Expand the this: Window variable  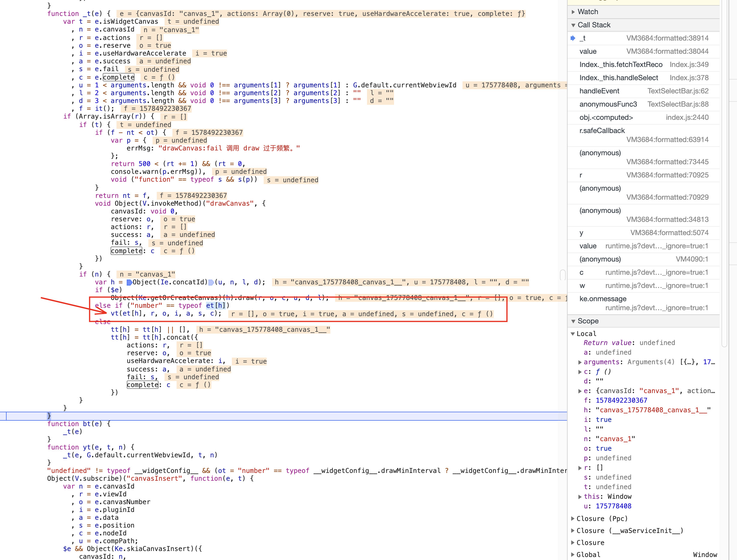tap(580, 496)
